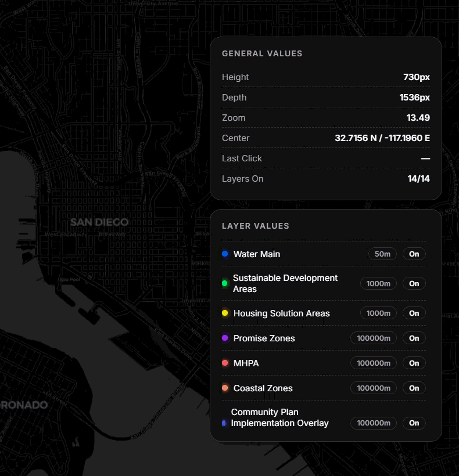Disable the Promise Zones layer
The image size is (459, 476).
(414, 338)
